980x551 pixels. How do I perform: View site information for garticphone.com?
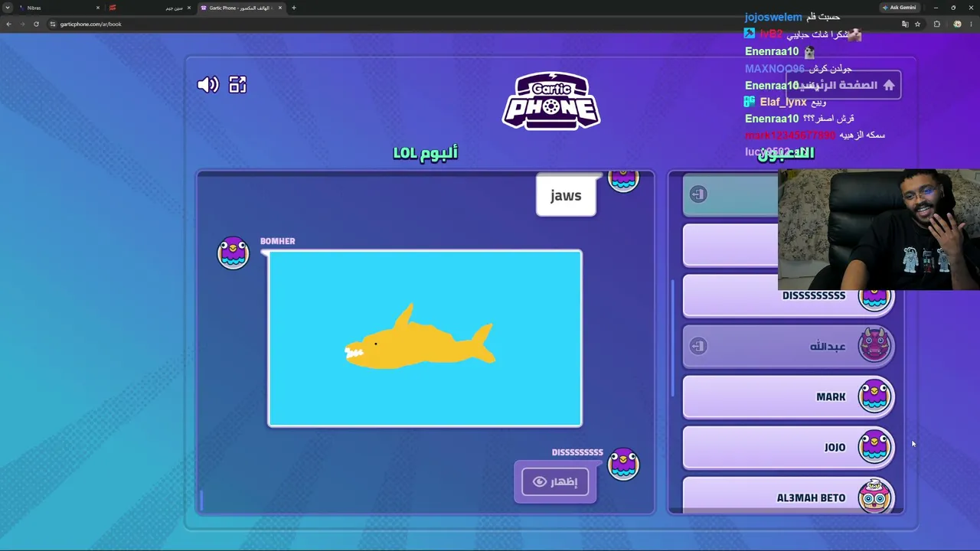53,24
